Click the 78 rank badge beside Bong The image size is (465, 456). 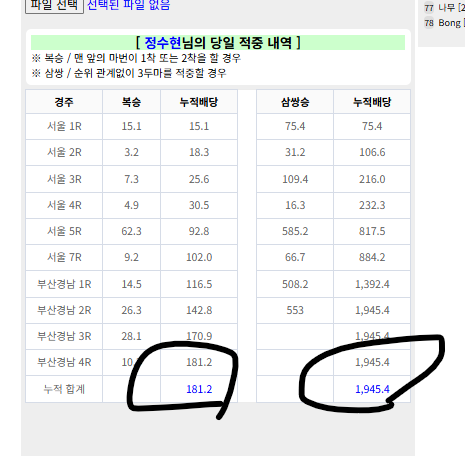click(429, 23)
